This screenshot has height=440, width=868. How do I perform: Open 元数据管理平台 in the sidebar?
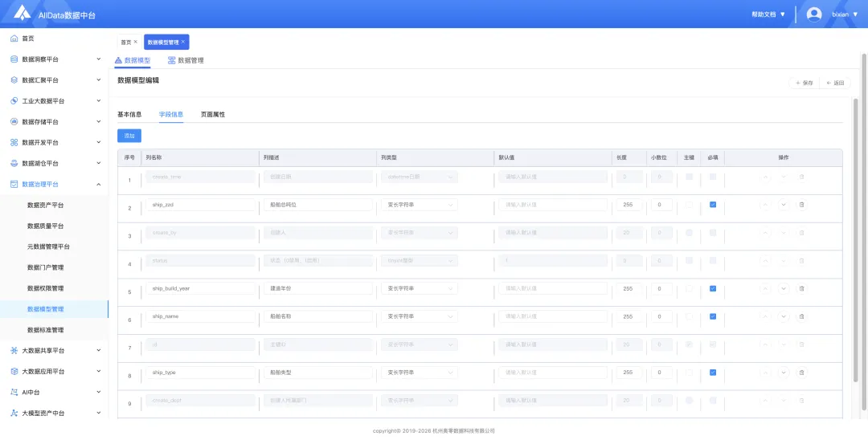49,246
